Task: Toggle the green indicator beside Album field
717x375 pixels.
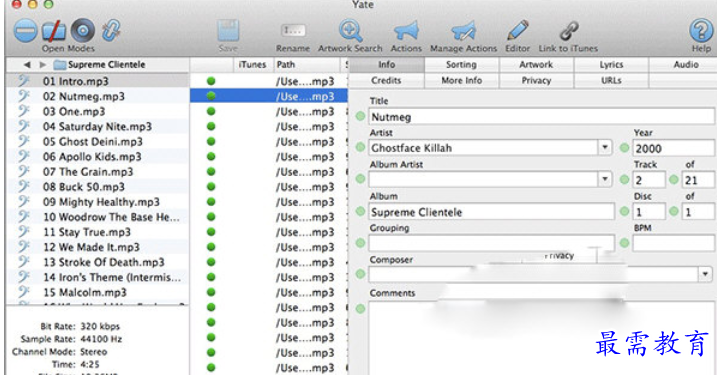Action: 360,211
